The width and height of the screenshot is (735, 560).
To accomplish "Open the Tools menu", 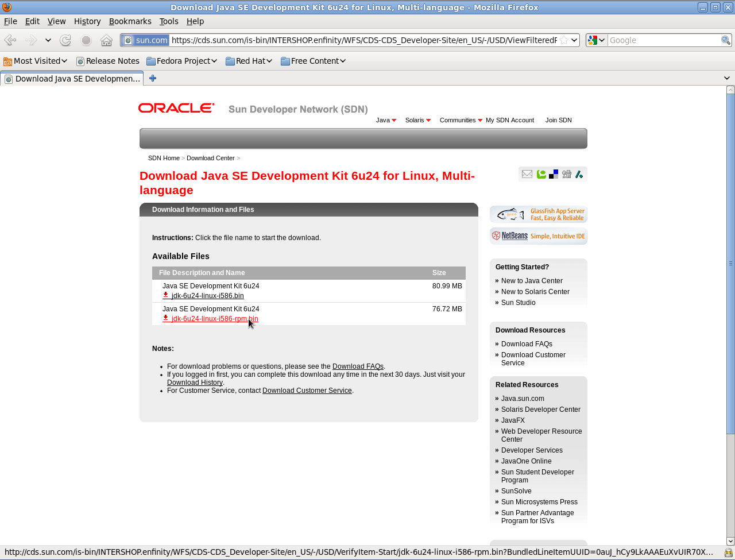I will tap(169, 21).
